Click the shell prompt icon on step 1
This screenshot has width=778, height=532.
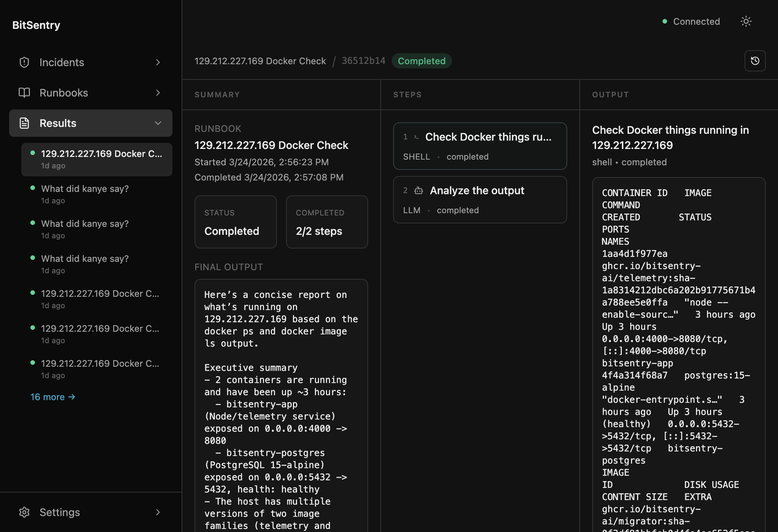(x=416, y=137)
